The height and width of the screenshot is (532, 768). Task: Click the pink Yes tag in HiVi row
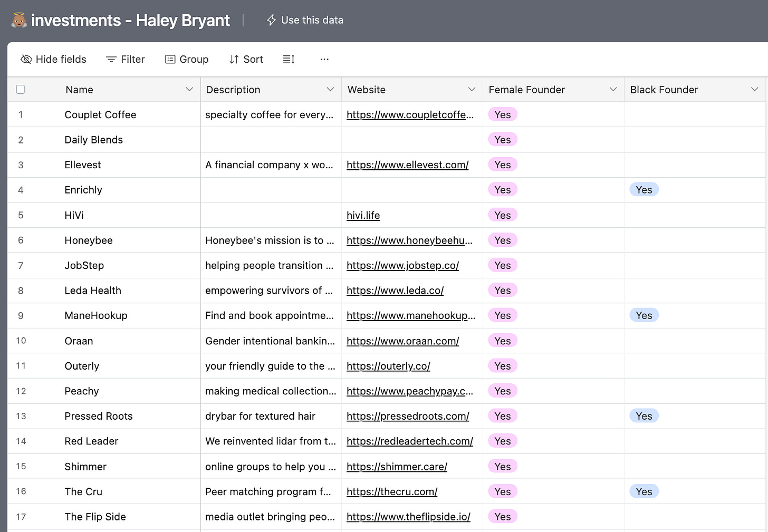coord(502,215)
